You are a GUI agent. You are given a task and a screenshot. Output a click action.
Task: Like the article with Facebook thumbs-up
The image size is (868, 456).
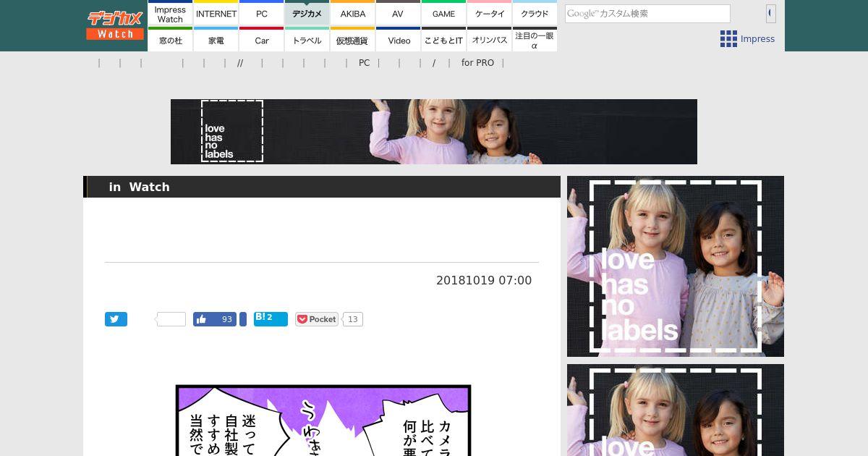(x=215, y=319)
